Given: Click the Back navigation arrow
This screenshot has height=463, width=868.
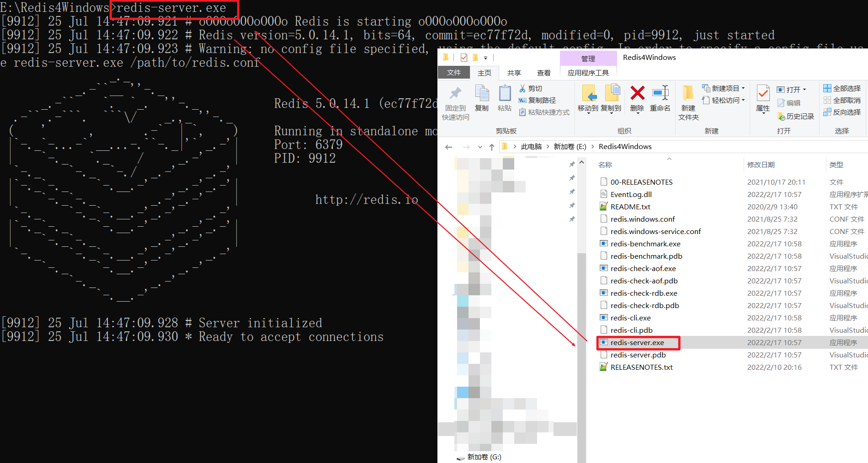Looking at the screenshot, I should coord(449,147).
